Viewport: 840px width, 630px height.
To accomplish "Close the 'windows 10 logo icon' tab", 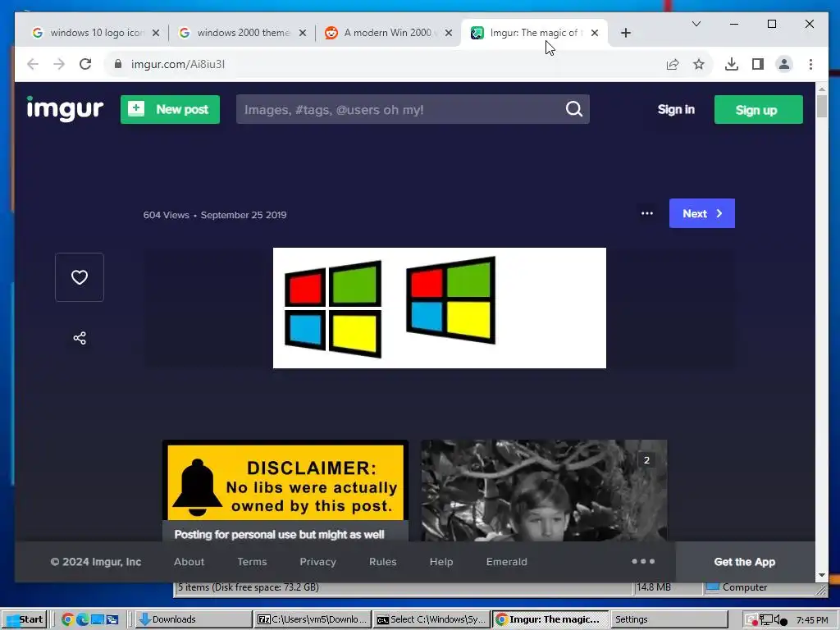I will (156, 33).
